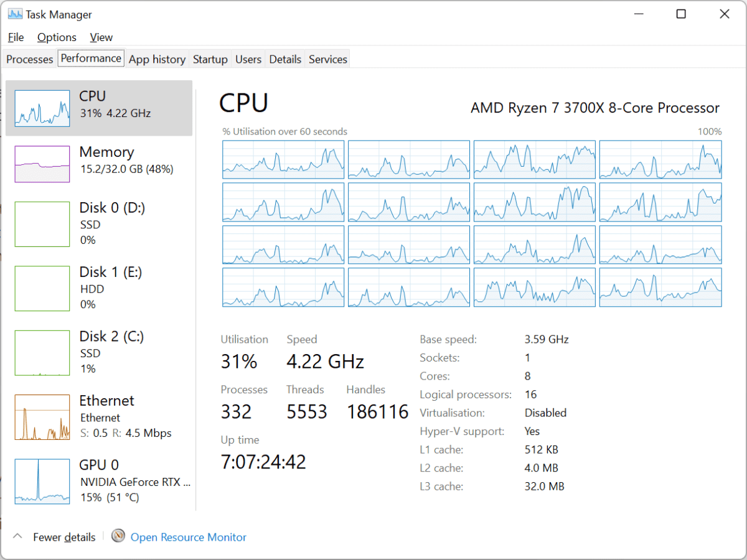Click the '% Utilisation over 60 seconds' label
The image size is (747, 560).
pos(285,131)
